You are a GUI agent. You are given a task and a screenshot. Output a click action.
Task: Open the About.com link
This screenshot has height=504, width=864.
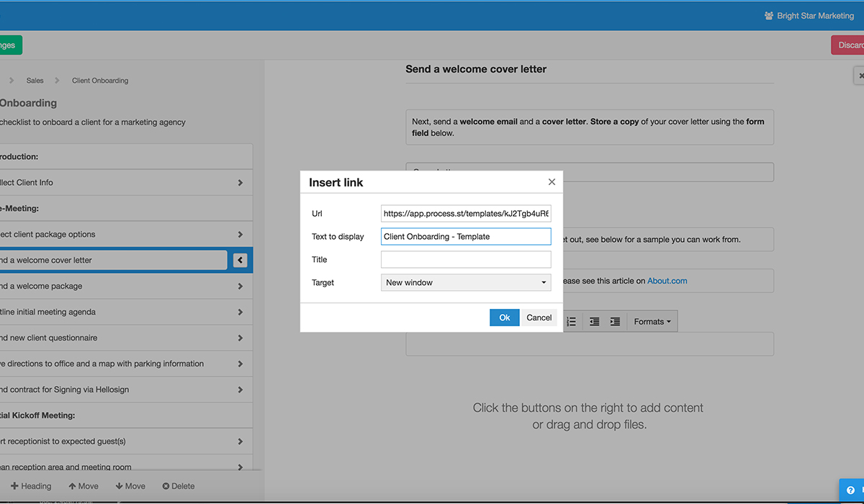667,281
